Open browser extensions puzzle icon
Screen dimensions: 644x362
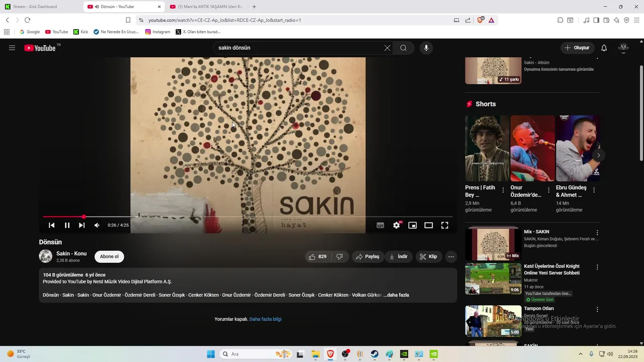pyautogui.click(x=560, y=20)
